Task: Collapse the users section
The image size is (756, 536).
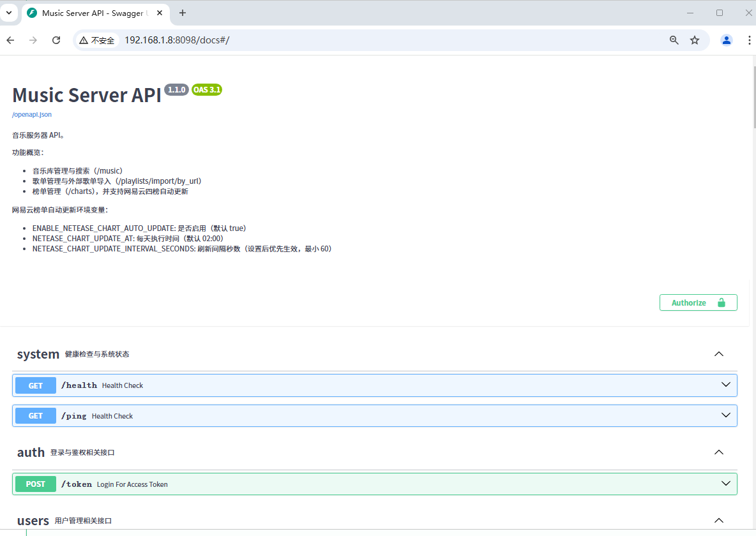Action: point(719,520)
